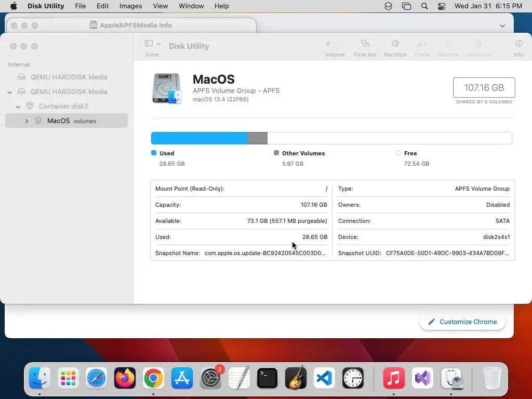Screen dimensions: 532x399
Task: Click the layered-stack menu bar icon
Action: pos(388,6)
